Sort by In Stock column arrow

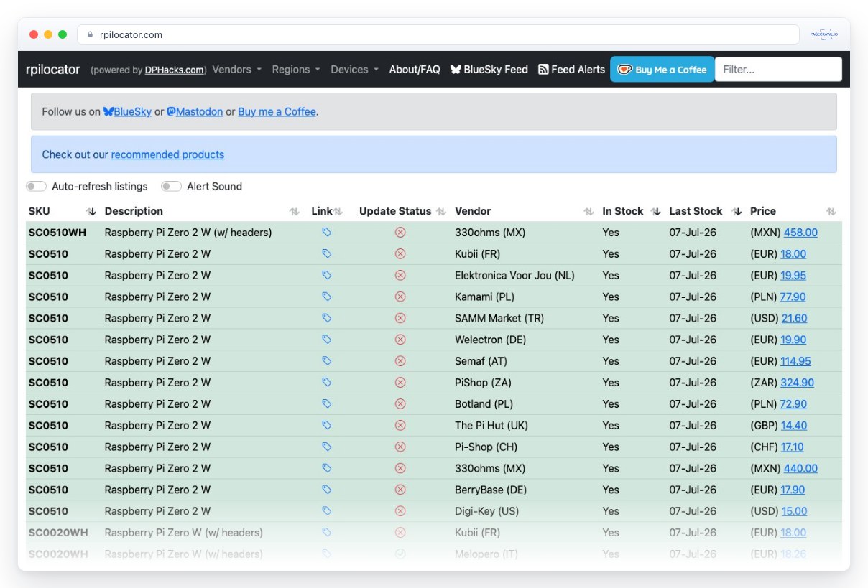click(x=655, y=212)
